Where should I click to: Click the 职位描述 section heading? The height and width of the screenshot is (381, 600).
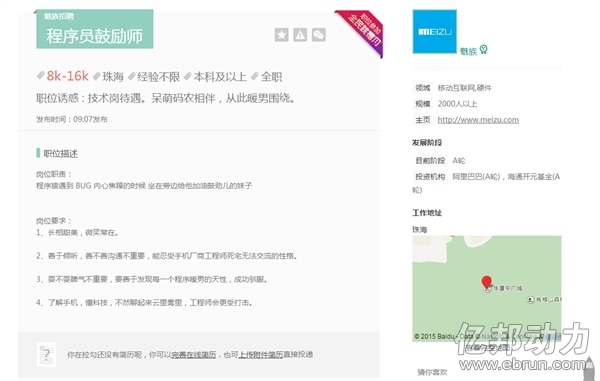(60, 154)
